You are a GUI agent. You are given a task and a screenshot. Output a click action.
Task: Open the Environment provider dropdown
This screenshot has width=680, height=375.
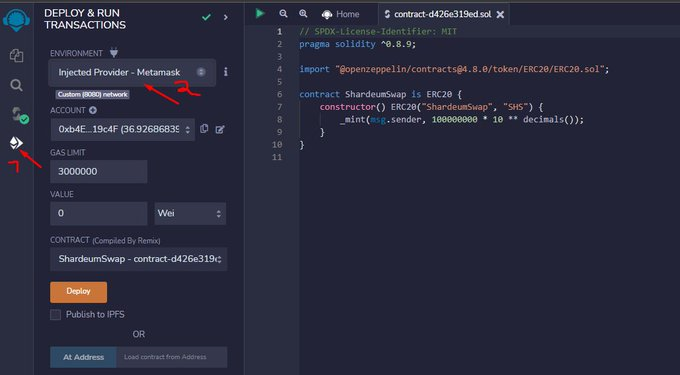point(132,72)
